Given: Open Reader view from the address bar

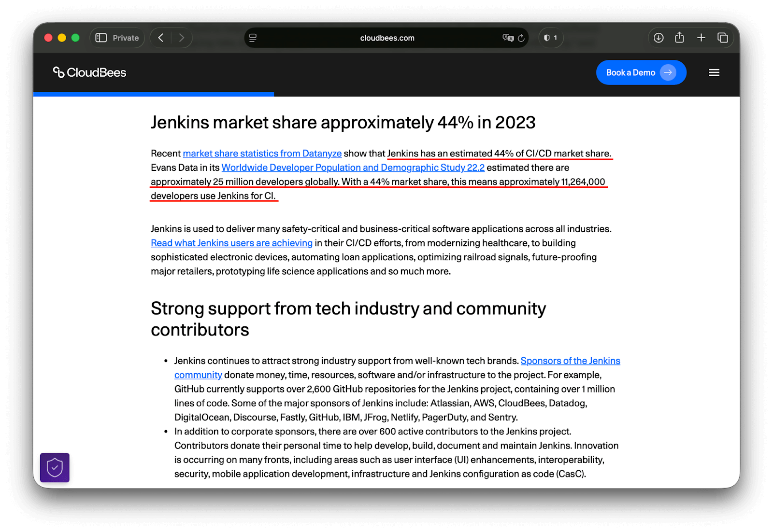Looking at the screenshot, I should [x=253, y=38].
